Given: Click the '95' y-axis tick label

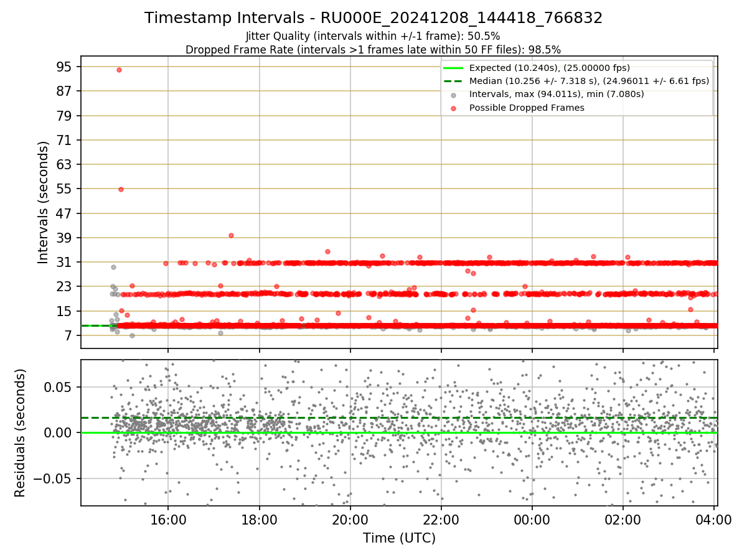Looking at the screenshot, I should pyautogui.click(x=65, y=67).
